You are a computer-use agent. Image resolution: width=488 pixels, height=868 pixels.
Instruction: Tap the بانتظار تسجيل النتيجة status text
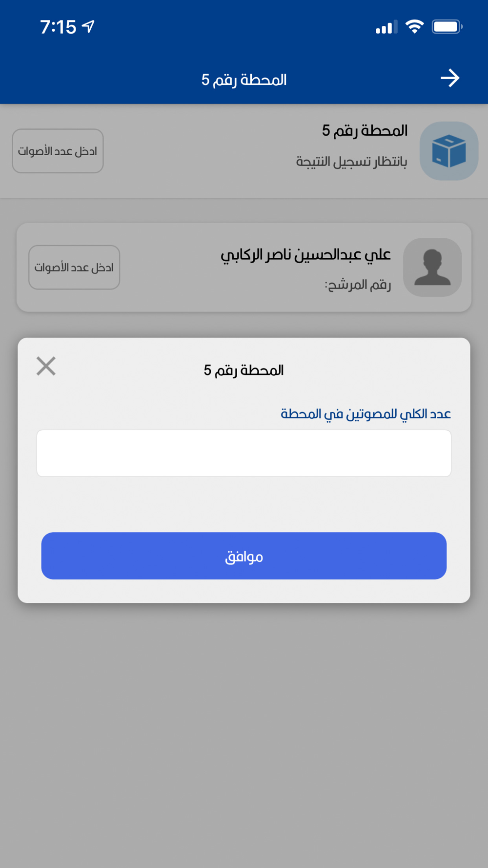click(x=351, y=161)
